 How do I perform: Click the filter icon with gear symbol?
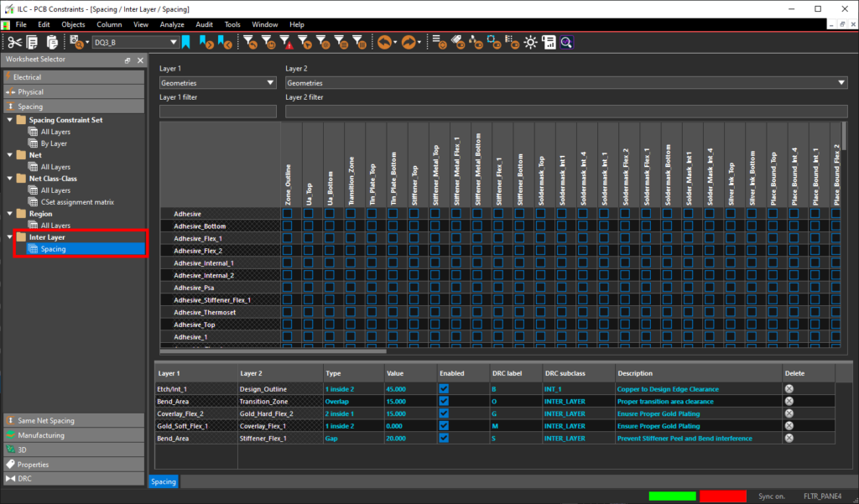coord(322,42)
